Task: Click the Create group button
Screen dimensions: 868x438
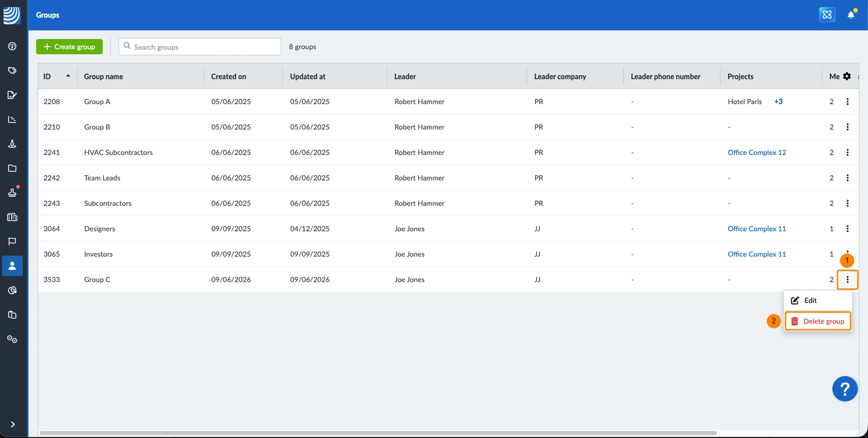Action: click(x=69, y=47)
